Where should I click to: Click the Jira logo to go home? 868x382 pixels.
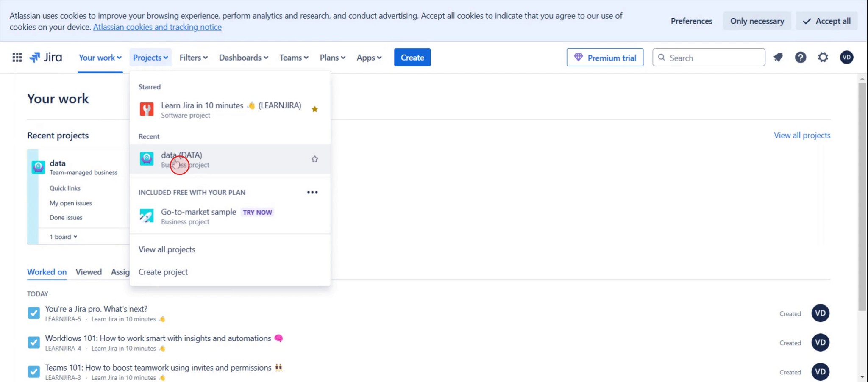(45, 57)
